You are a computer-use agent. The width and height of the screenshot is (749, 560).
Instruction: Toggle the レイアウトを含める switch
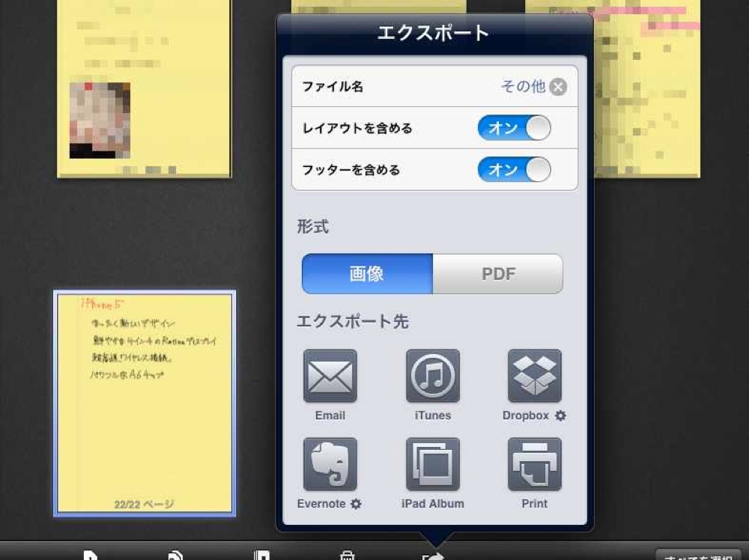(x=515, y=127)
